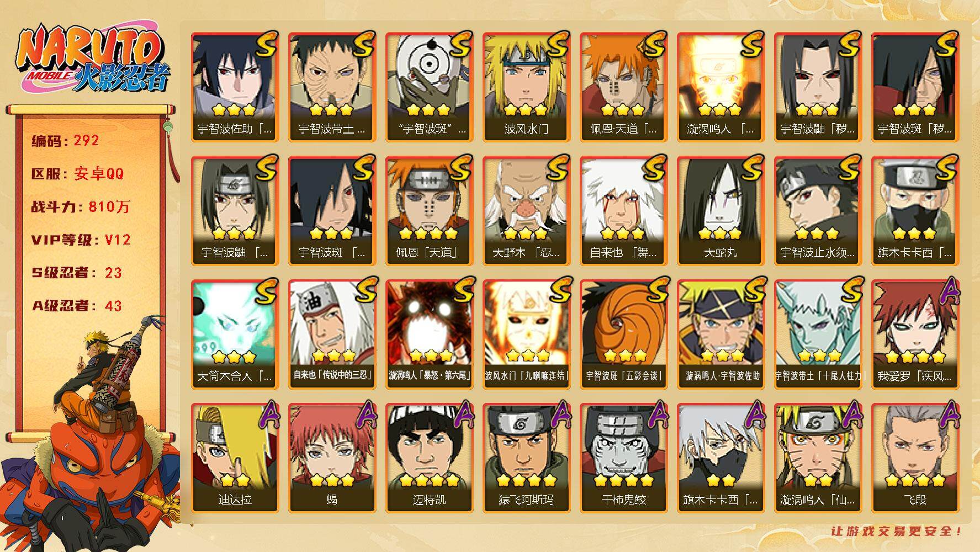This screenshot has height=552, width=980.
Task: Click the 区服: 安卓QQ server label
Action: [78, 173]
